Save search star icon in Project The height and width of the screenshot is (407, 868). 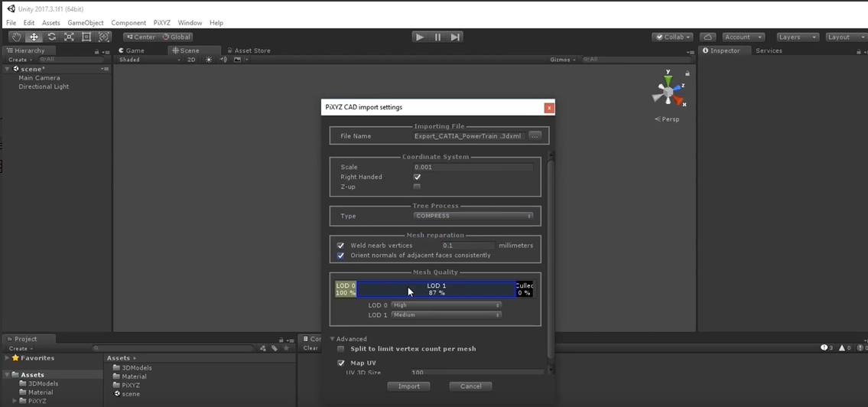coord(286,349)
